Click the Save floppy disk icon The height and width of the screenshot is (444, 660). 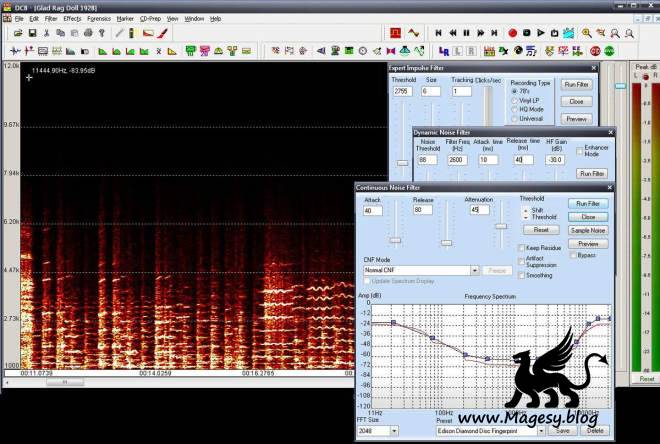point(32,33)
